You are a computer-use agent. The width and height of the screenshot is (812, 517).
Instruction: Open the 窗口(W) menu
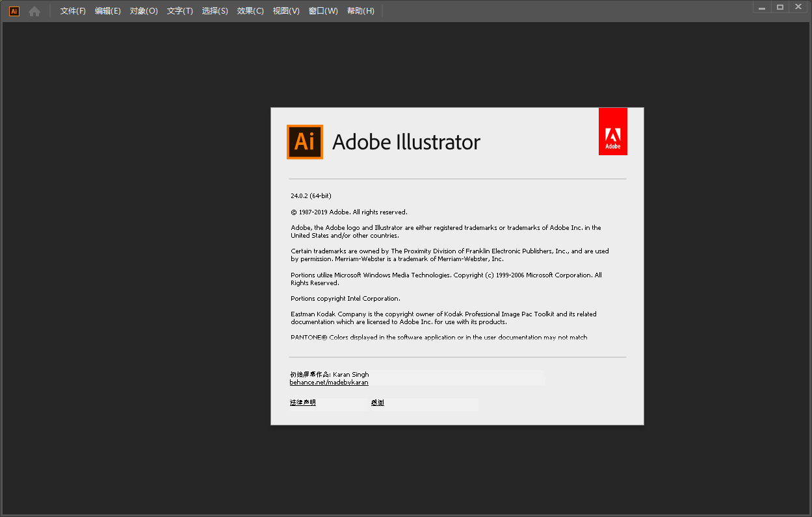pyautogui.click(x=323, y=11)
